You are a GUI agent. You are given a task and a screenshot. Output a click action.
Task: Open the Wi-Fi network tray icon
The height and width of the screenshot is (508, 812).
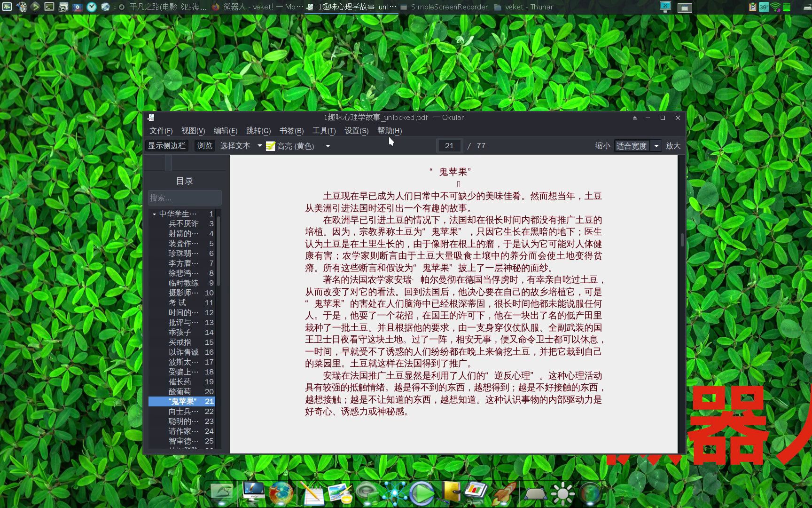(775, 7)
